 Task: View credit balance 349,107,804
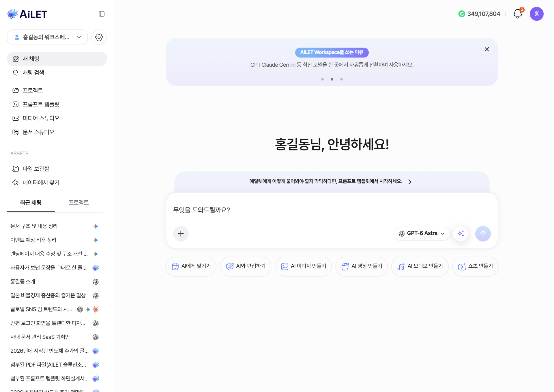point(484,14)
